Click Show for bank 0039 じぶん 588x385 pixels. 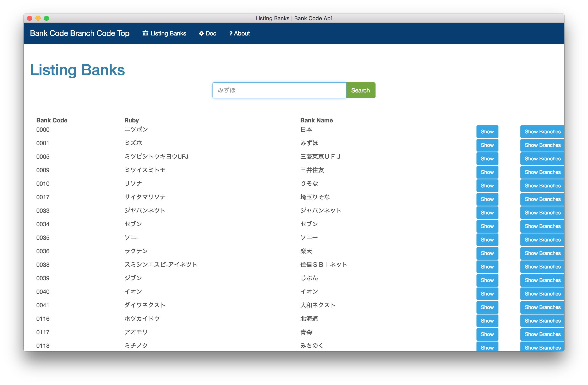coord(487,280)
